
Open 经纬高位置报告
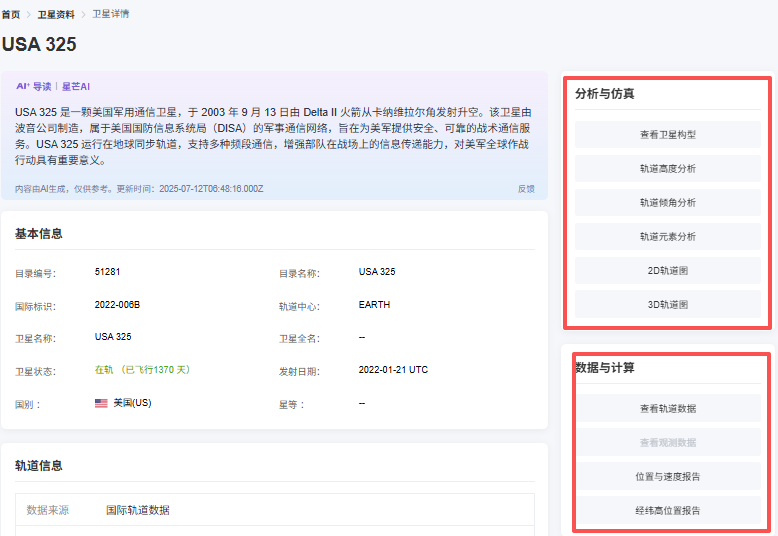pyautogui.click(x=667, y=510)
